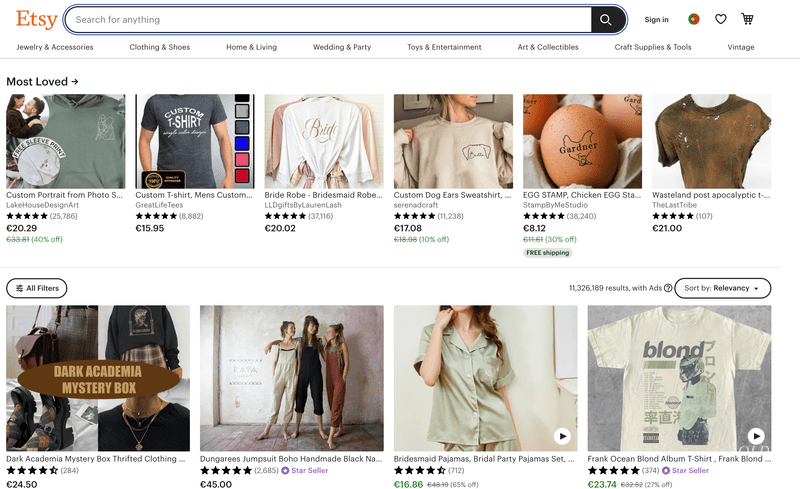The height and width of the screenshot is (489, 800).
Task: Open Bride Robe product image
Action: (x=324, y=141)
